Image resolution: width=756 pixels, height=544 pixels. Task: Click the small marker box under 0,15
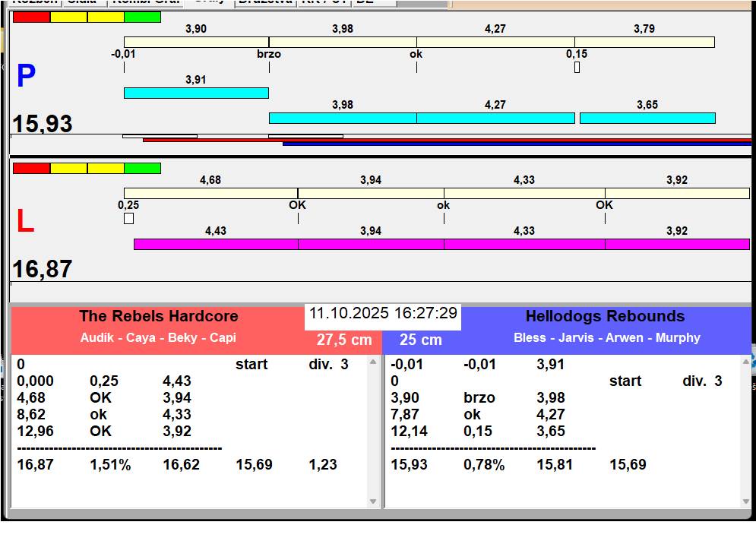tap(577, 68)
